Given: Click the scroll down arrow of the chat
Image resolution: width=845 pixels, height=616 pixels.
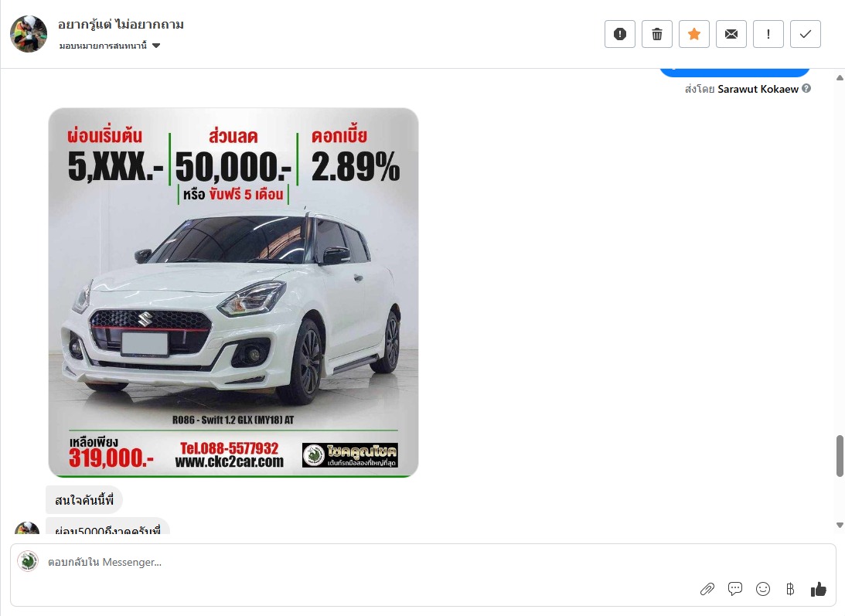Looking at the screenshot, I should (840, 525).
